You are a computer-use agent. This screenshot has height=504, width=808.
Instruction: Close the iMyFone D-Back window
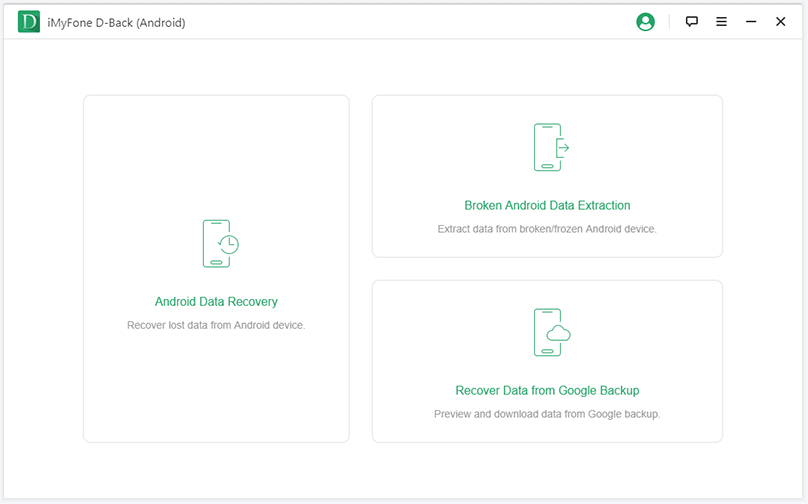tap(781, 22)
